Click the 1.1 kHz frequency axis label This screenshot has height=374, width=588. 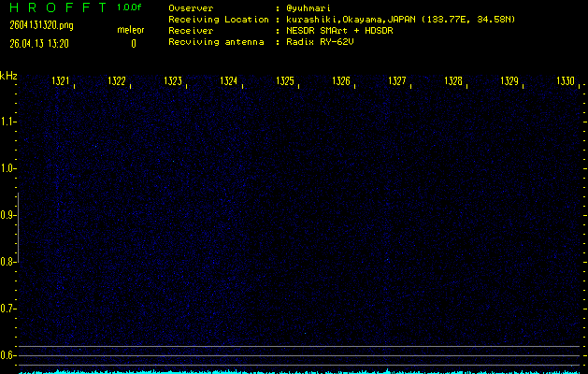(8, 122)
